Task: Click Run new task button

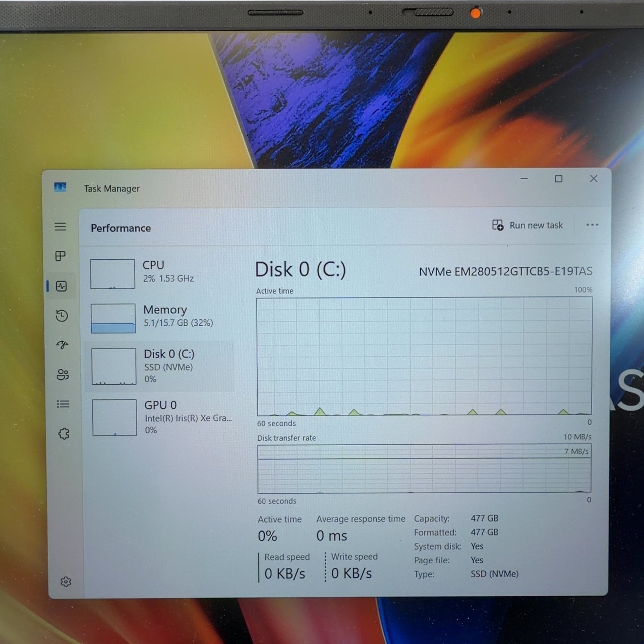Action: (528, 226)
